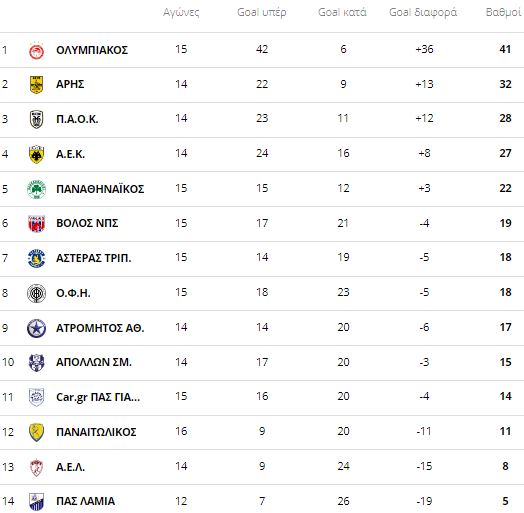Viewport: 524px width, 513px height.
Task: Sort by the Αγώνες column header
Action: [181, 12]
